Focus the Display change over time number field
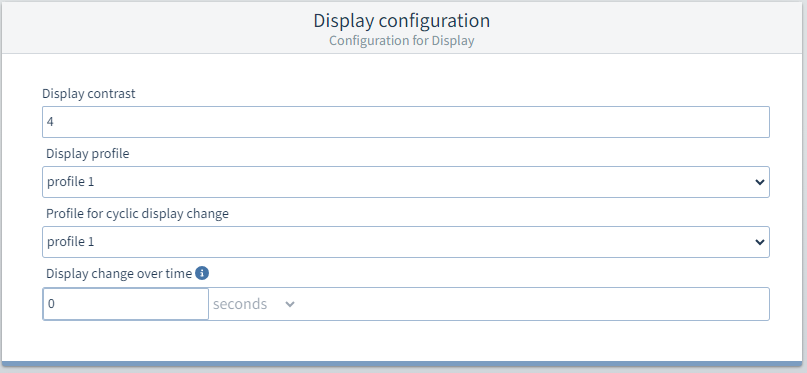 pos(126,304)
